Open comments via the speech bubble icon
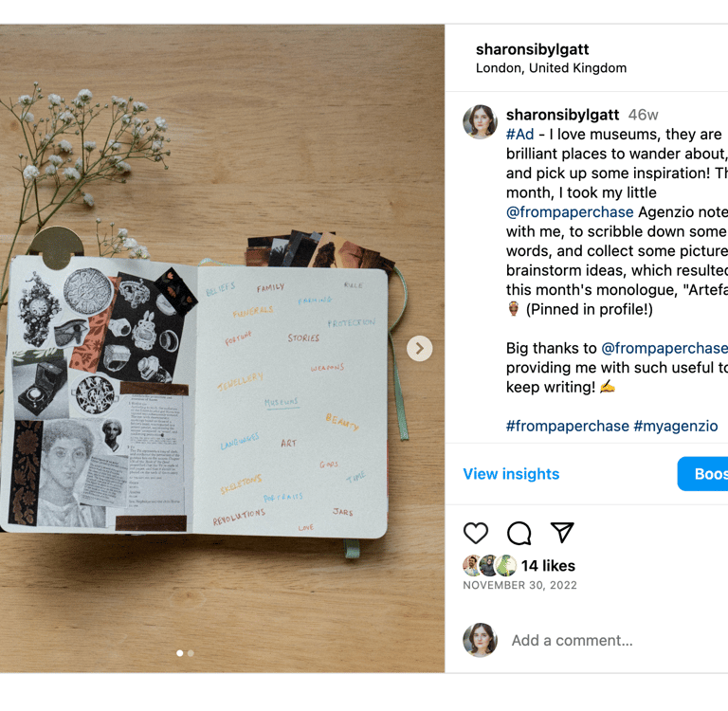Screen dimensions: 728x711 click(x=519, y=533)
